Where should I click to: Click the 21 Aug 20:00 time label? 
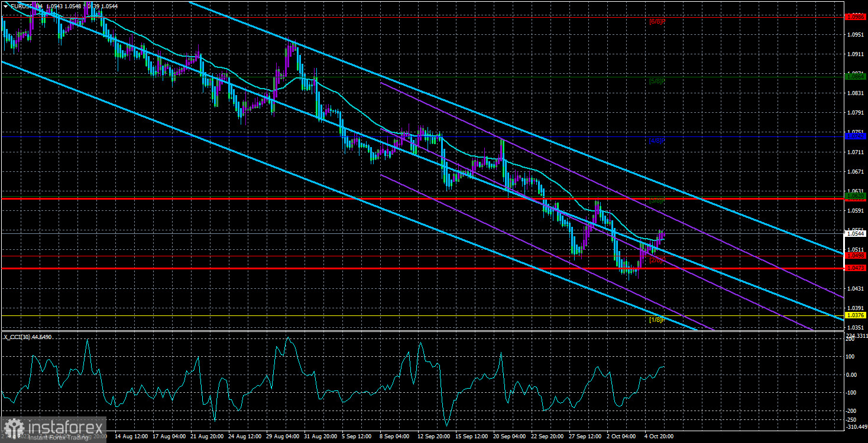[x=207, y=437]
